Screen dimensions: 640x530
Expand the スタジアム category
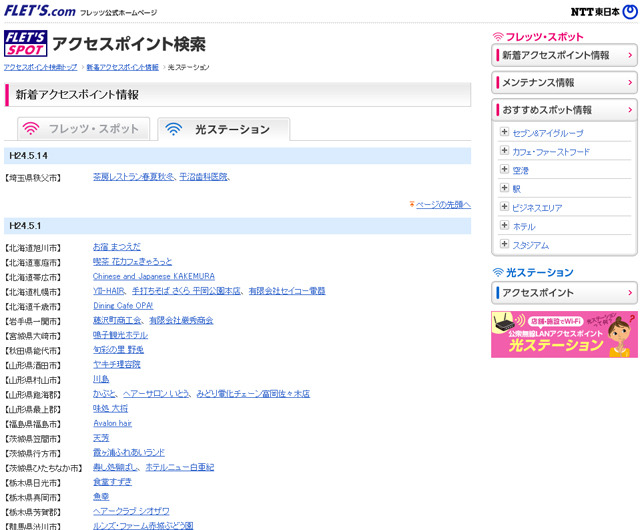pyautogui.click(x=504, y=244)
